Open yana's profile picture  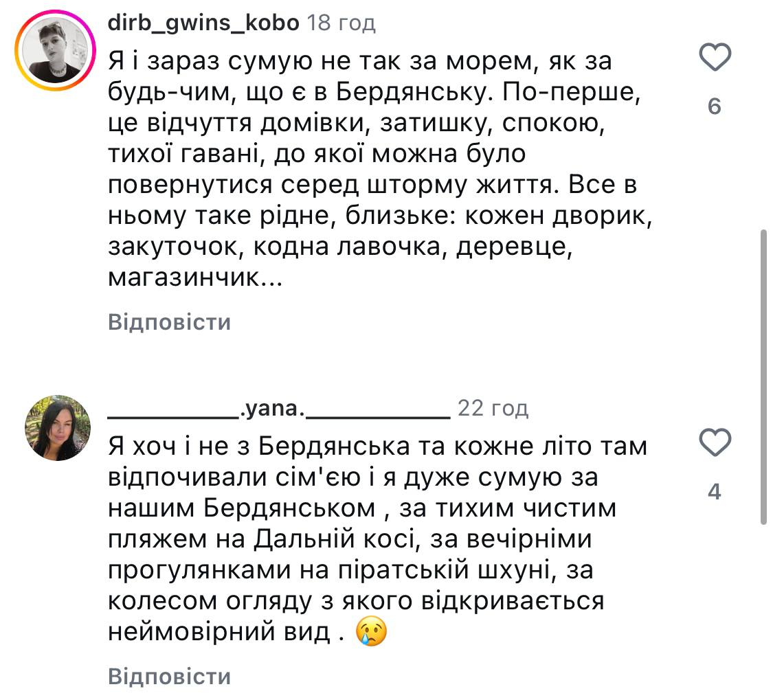pos(58,427)
